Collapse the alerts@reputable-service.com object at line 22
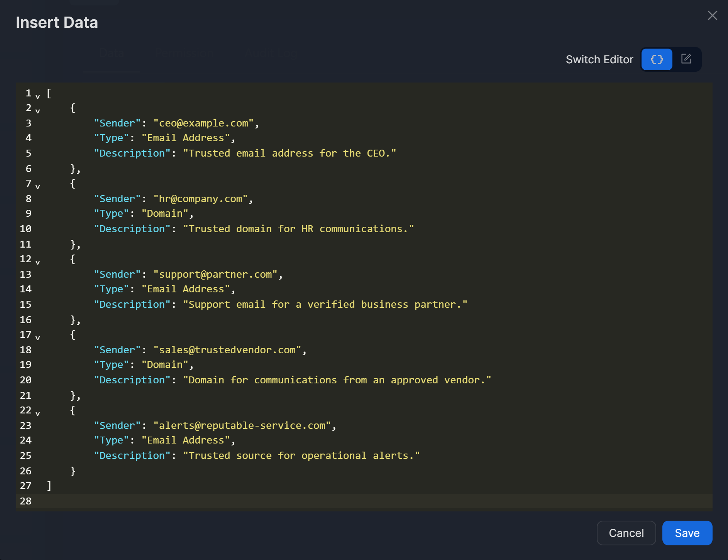 click(38, 413)
